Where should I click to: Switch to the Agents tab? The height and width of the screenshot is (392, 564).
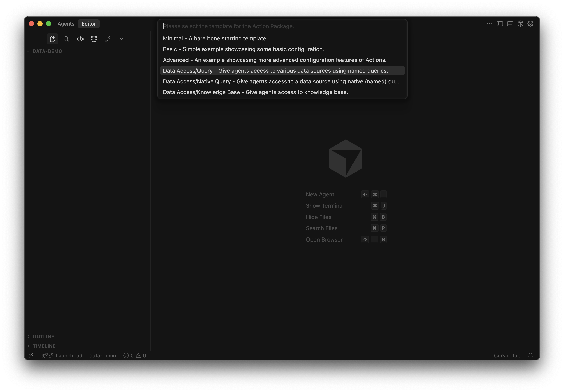[x=66, y=24]
